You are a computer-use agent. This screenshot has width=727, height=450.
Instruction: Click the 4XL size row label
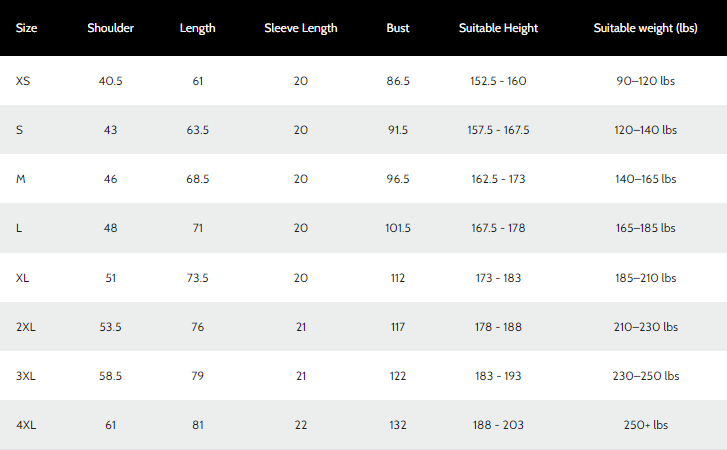pos(26,425)
